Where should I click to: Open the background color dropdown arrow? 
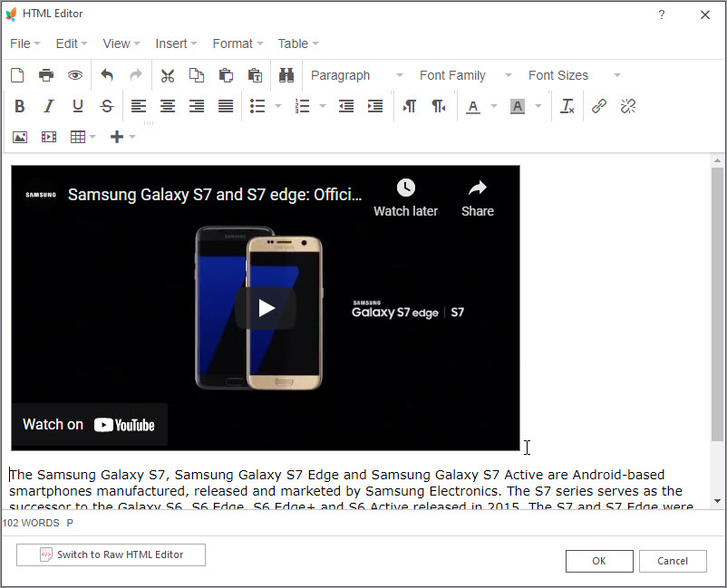click(x=538, y=106)
